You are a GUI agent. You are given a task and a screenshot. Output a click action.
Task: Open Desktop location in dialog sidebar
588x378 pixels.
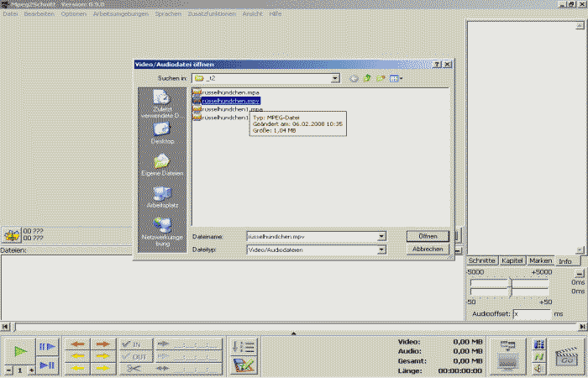click(x=162, y=132)
